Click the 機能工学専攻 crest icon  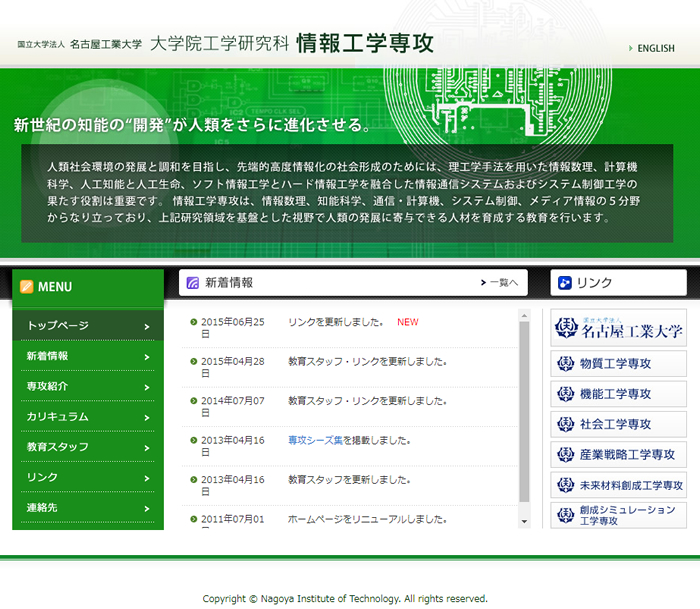[x=566, y=394]
